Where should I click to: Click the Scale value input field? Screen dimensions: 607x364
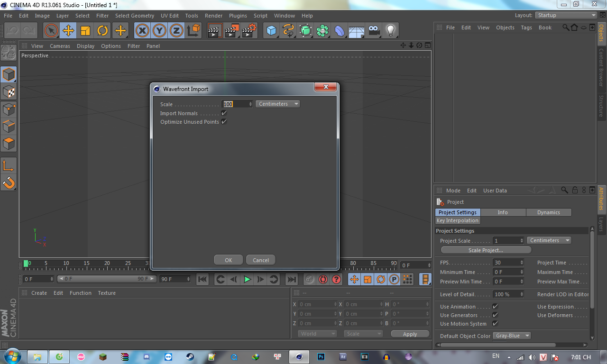[x=235, y=104]
